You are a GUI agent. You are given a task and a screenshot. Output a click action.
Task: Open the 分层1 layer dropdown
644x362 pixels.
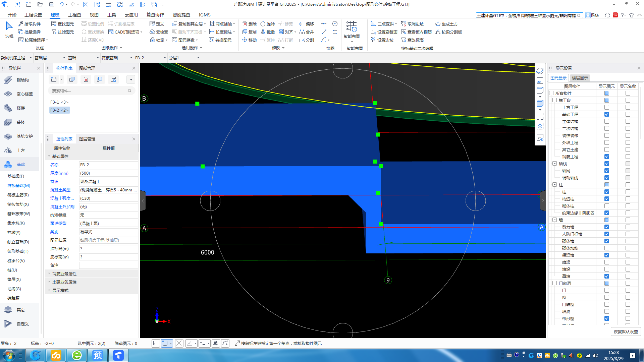pyautogui.click(x=184, y=58)
